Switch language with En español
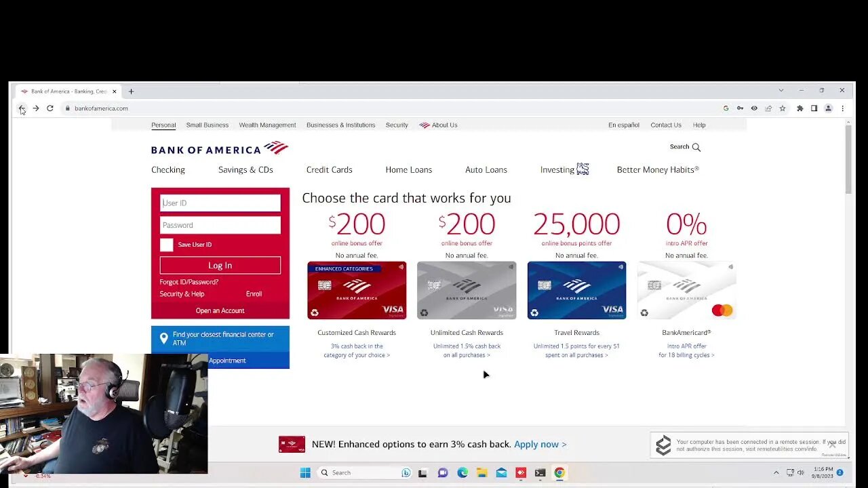Image resolution: width=868 pixels, height=488 pixels. tap(624, 125)
